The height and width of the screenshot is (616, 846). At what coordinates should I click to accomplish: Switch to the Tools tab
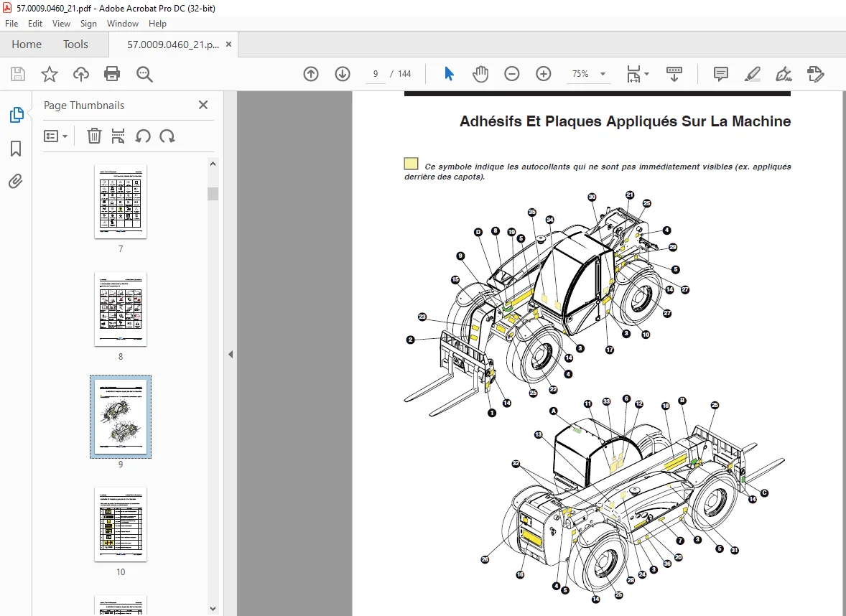pos(75,45)
